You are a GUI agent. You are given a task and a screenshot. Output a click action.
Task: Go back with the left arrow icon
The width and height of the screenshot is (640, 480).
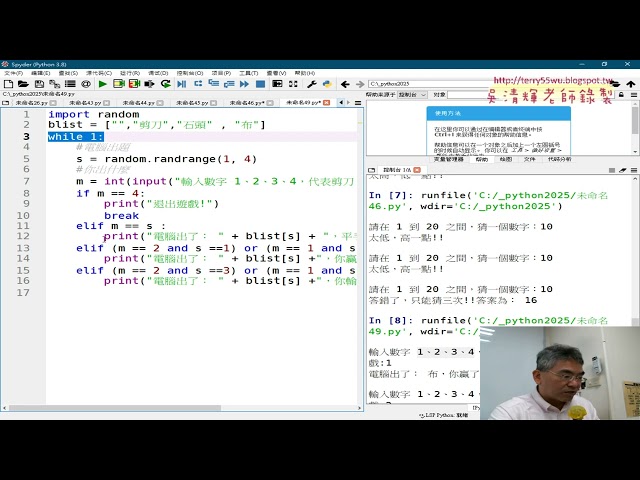[x=345, y=84]
